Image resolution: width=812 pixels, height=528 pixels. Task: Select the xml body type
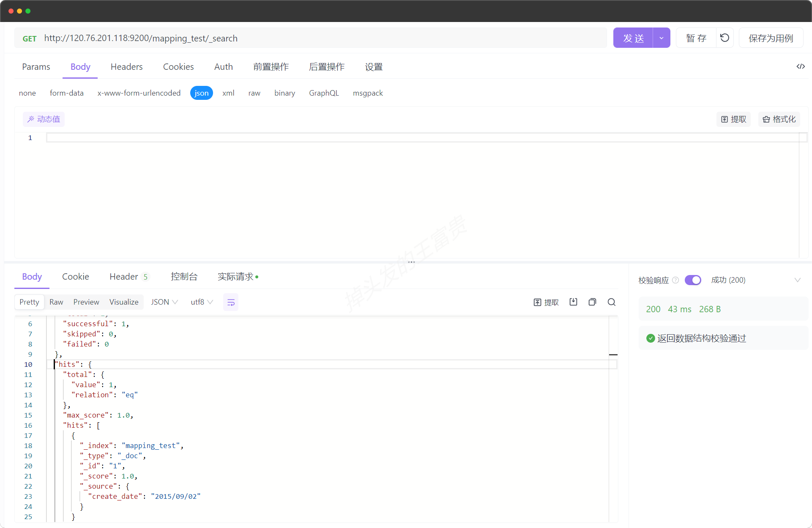[228, 93]
